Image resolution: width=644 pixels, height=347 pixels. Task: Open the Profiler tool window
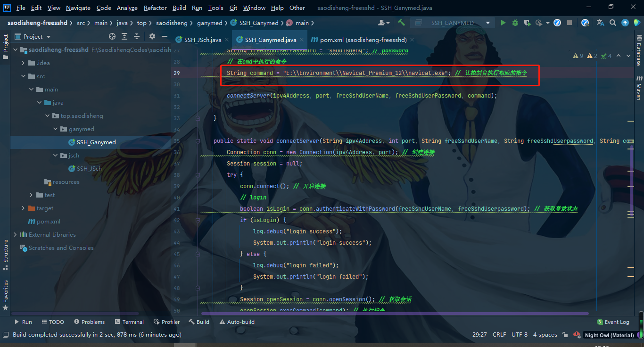166,322
